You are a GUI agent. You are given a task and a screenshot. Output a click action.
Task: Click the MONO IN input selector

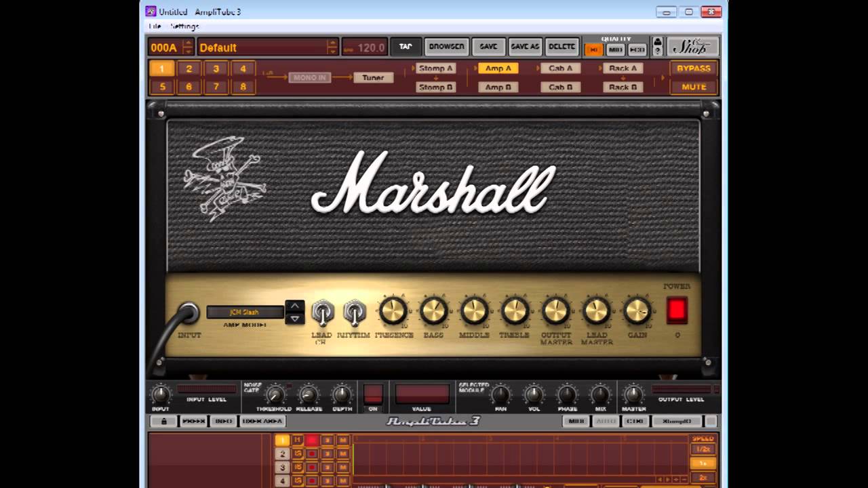(x=310, y=77)
